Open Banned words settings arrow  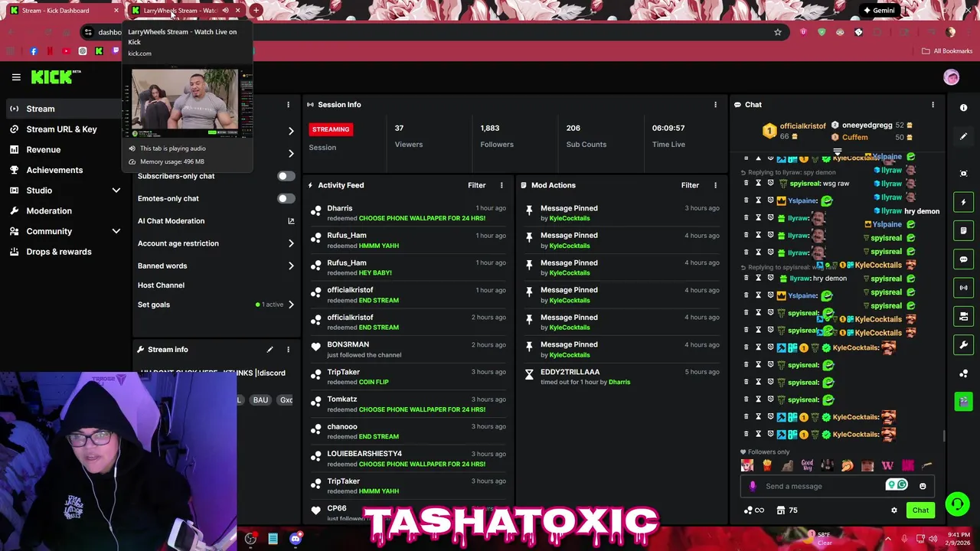(x=291, y=266)
